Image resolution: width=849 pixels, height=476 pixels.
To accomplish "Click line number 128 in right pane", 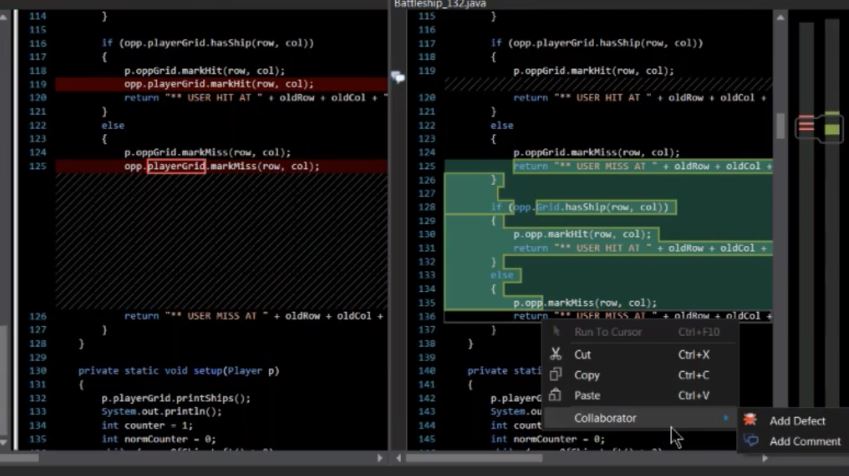I will (427, 207).
